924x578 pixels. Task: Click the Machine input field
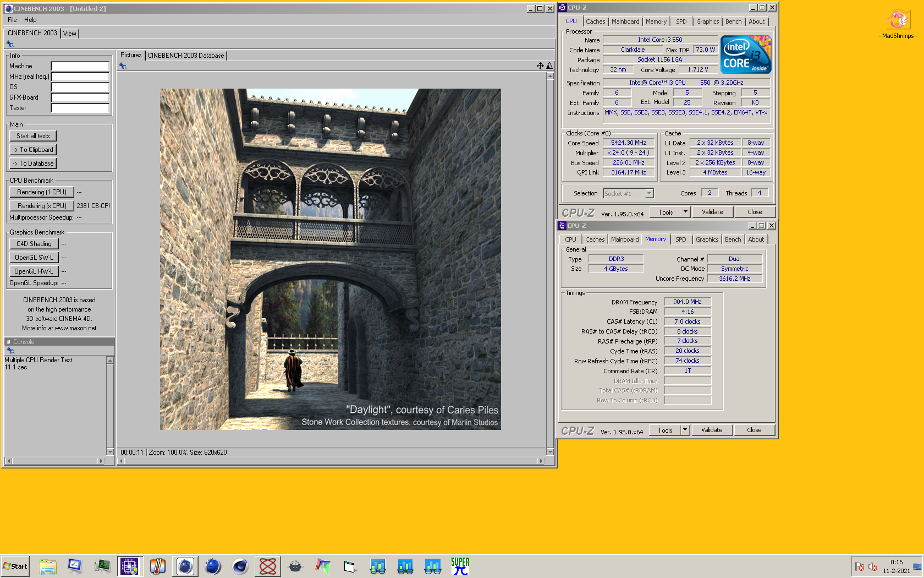point(80,66)
